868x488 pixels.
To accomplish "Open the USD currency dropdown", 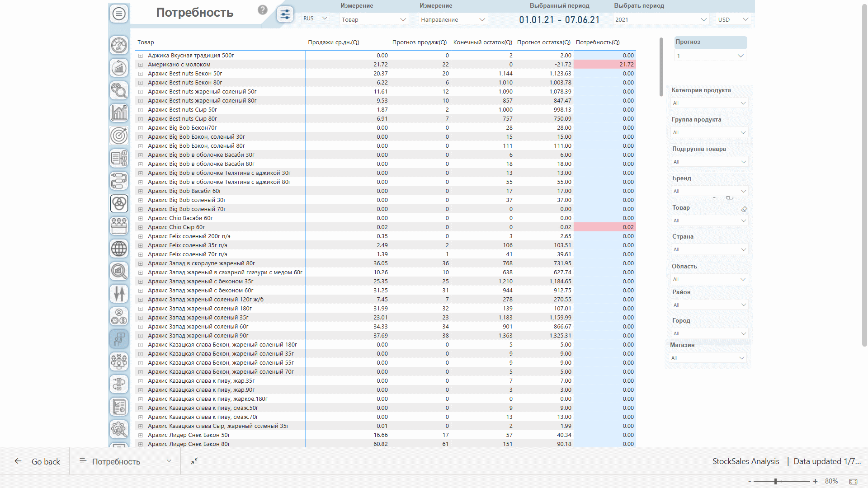I will (733, 19).
